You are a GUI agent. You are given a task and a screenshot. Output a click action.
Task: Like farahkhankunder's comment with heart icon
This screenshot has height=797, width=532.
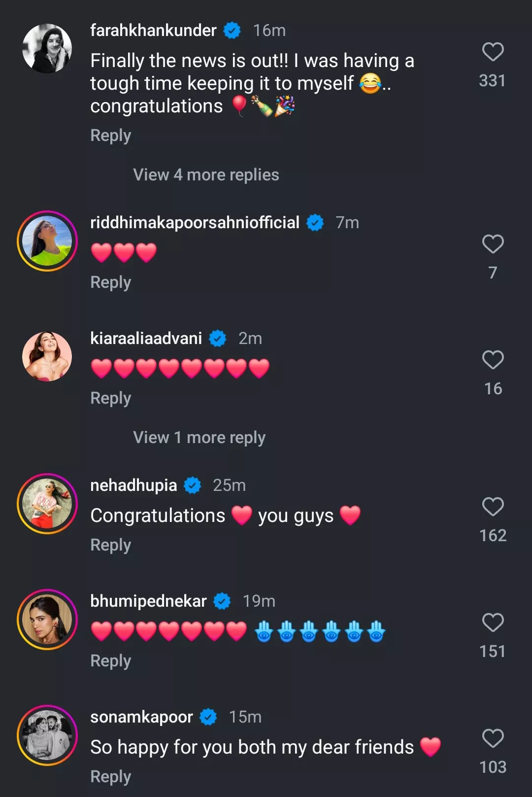point(493,52)
